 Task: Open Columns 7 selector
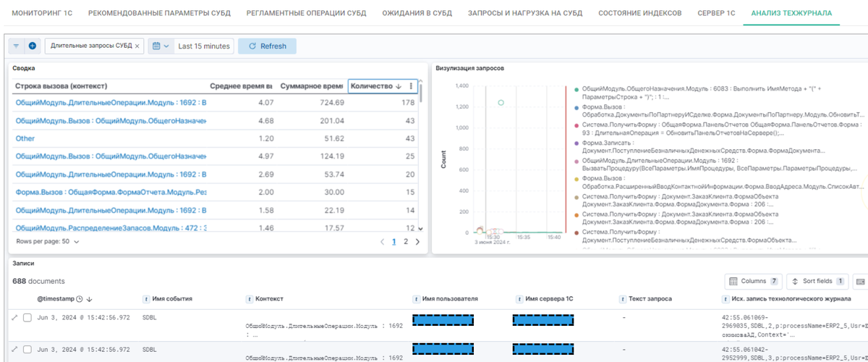click(753, 281)
